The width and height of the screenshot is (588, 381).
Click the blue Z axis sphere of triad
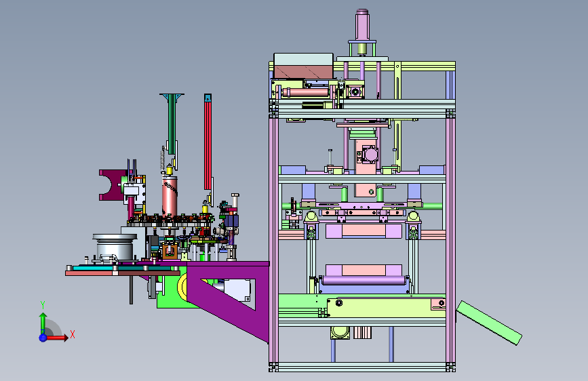click(43, 338)
